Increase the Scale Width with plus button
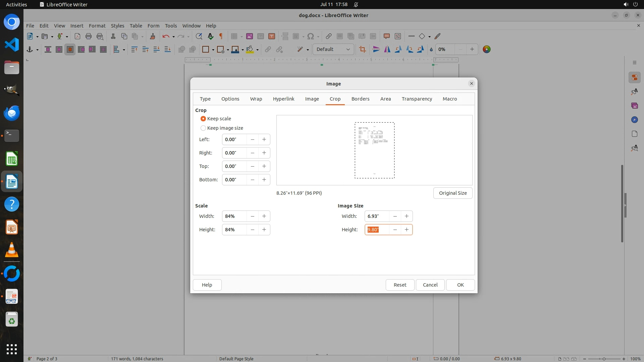 coord(264,216)
